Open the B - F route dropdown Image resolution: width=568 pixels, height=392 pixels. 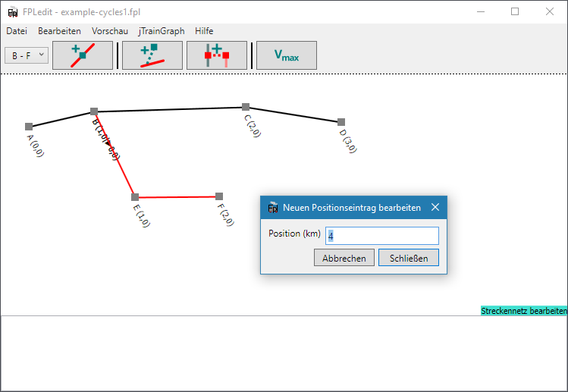coord(27,55)
